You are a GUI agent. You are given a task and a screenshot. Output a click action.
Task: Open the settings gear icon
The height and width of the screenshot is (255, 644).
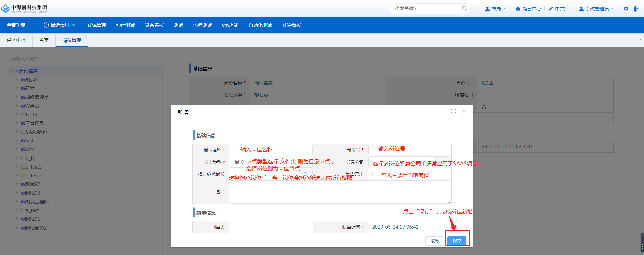tap(626, 9)
